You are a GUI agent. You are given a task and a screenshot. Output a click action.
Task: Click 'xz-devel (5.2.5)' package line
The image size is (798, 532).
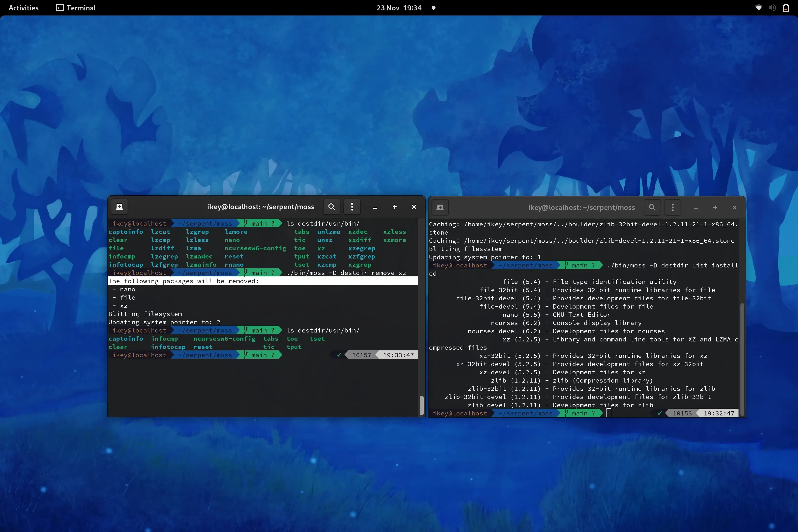(x=562, y=372)
